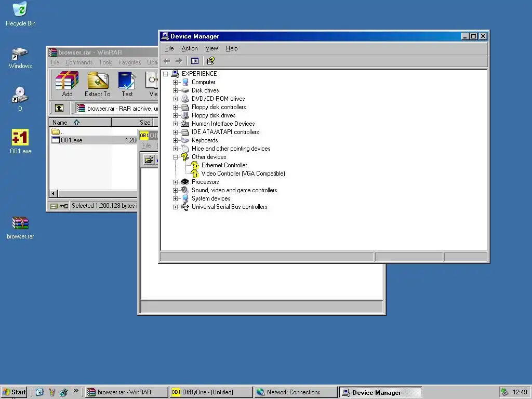Switch to browser.rar - WinRAR taskbar button
The image size is (532, 399).
[126, 392]
